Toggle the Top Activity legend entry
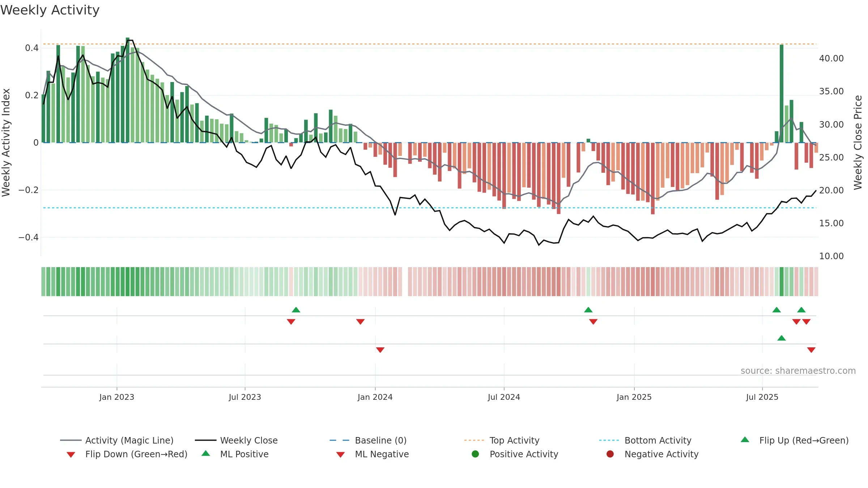The height and width of the screenshot is (488, 868). click(502, 440)
